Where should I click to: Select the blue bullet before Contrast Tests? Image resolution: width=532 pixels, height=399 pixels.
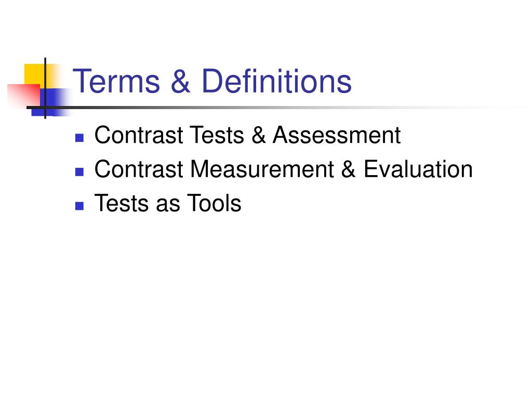(79, 138)
